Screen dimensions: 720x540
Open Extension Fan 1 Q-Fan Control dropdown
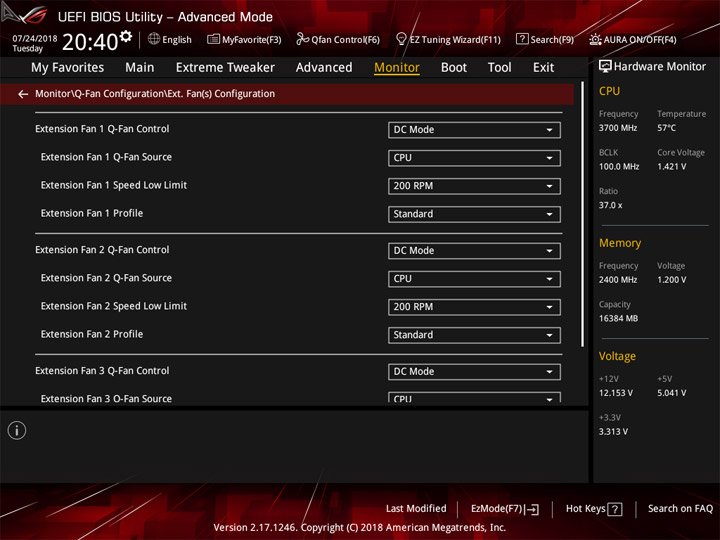click(474, 130)
